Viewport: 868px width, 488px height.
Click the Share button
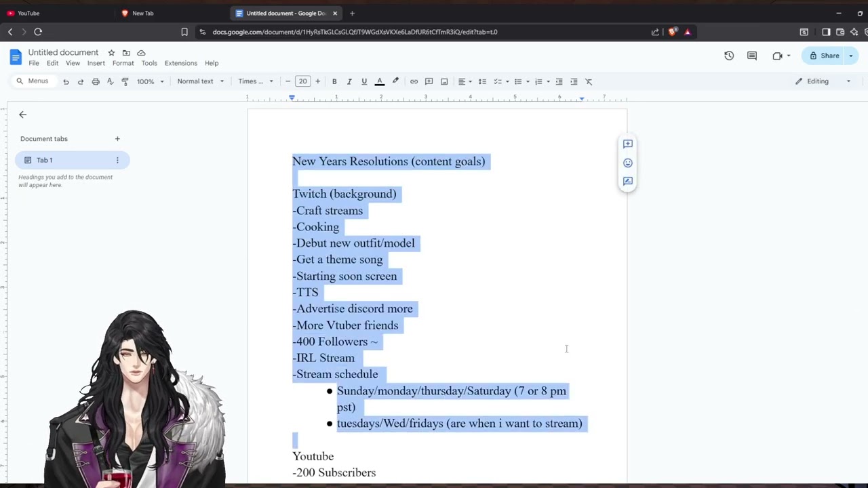pos(824,56)
